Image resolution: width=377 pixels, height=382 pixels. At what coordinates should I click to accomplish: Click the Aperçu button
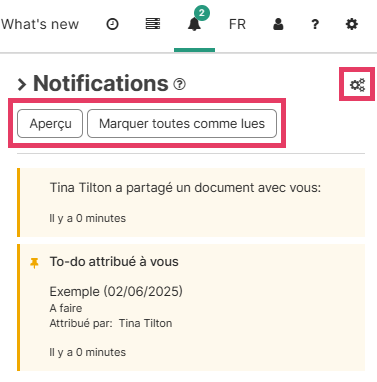tap(50, 123)
